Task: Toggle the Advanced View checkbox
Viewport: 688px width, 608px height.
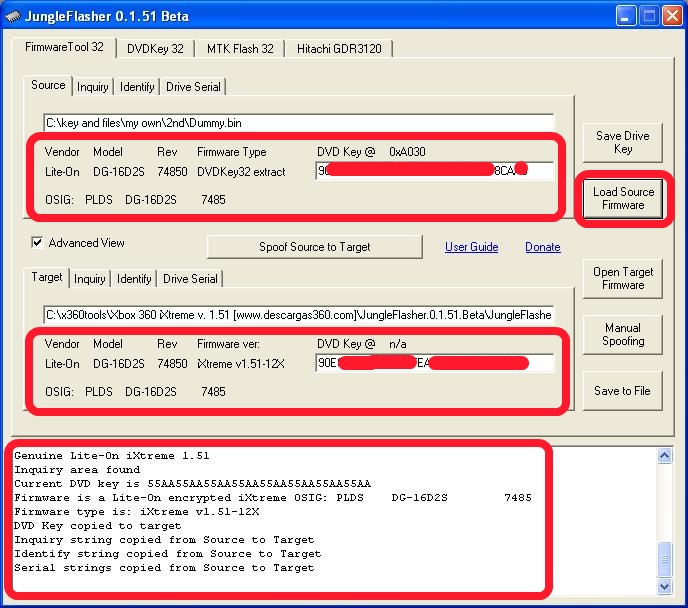Action: [37, 243]
